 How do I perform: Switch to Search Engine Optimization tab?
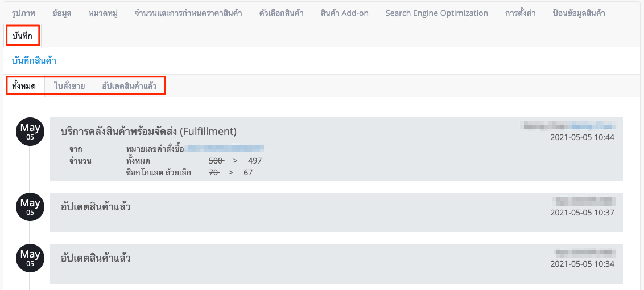[436, 13]
